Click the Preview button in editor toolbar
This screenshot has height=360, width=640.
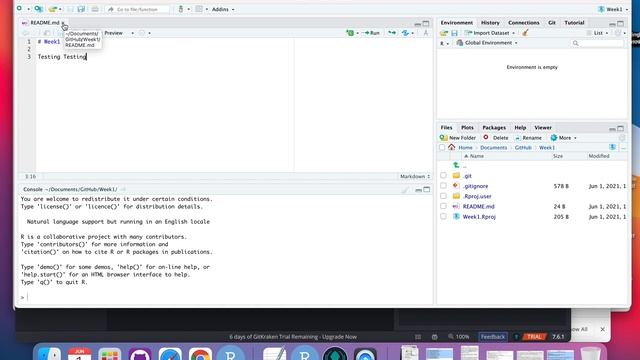coord(113,33)
